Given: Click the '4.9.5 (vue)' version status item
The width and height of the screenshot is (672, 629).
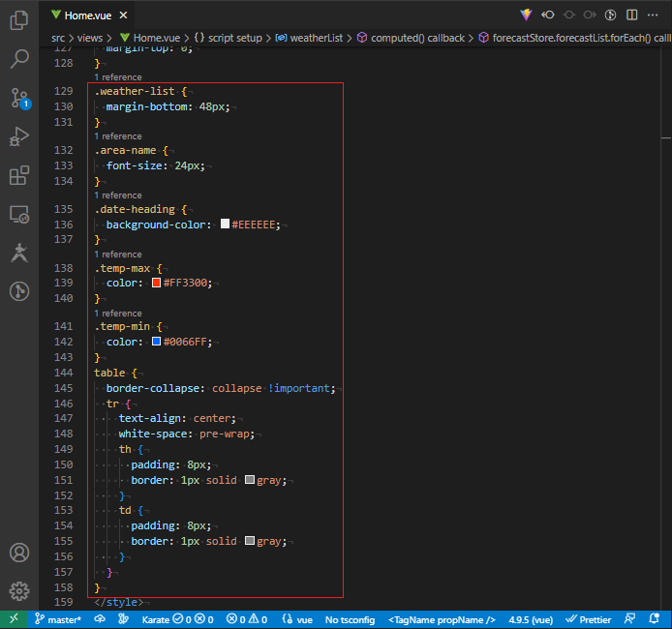Looking at the screenshot, I should [x=531, y=619].
